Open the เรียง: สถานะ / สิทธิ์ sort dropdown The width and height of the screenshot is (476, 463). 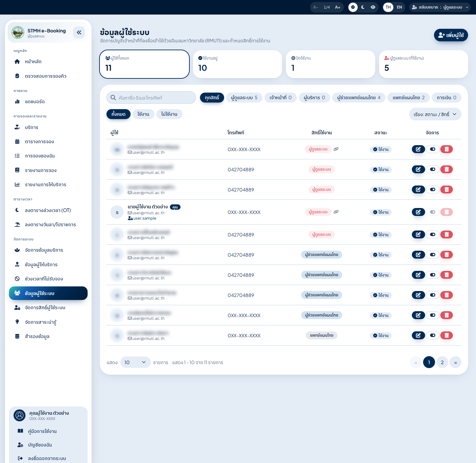tap(435, 114)
